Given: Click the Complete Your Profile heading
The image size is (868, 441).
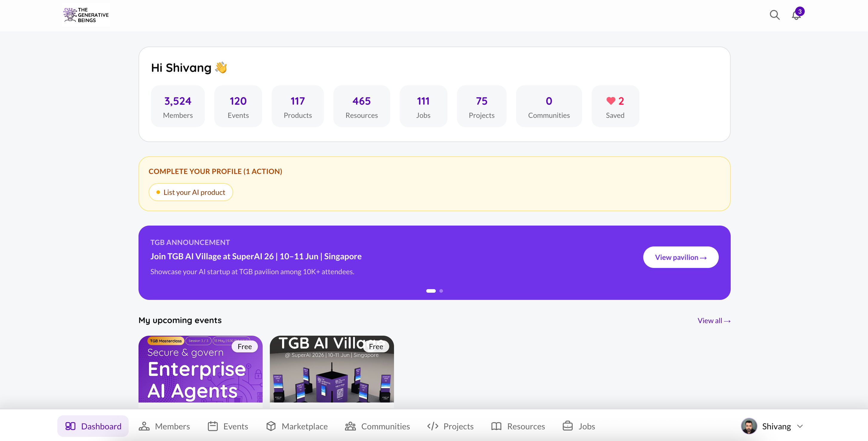Looking at the screenshot, I should 215,171.
